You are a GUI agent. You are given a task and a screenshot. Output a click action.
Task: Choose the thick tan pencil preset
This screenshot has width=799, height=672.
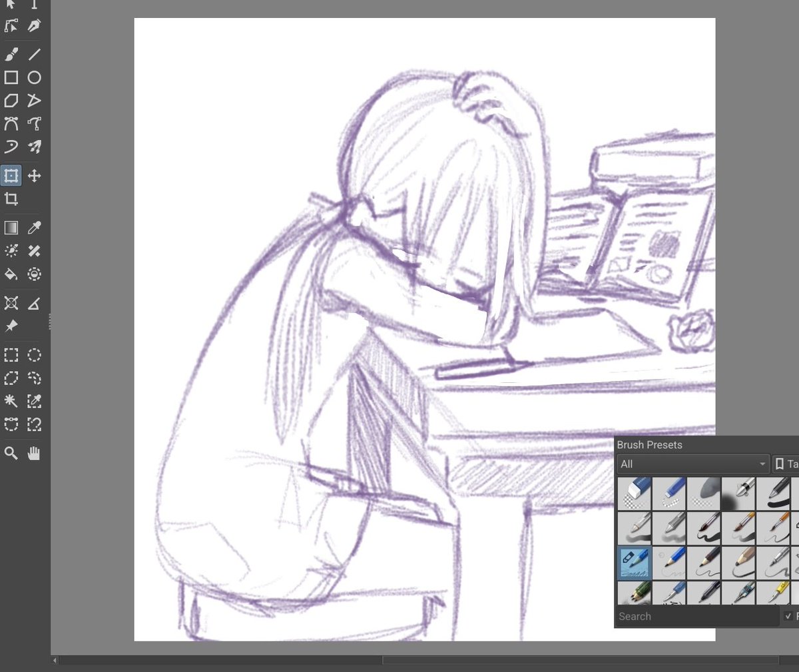738,563
